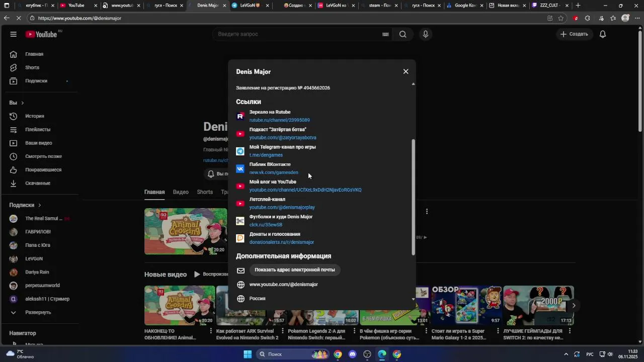Show the channel's email address

pyautogui.click(x=294, y=270)
